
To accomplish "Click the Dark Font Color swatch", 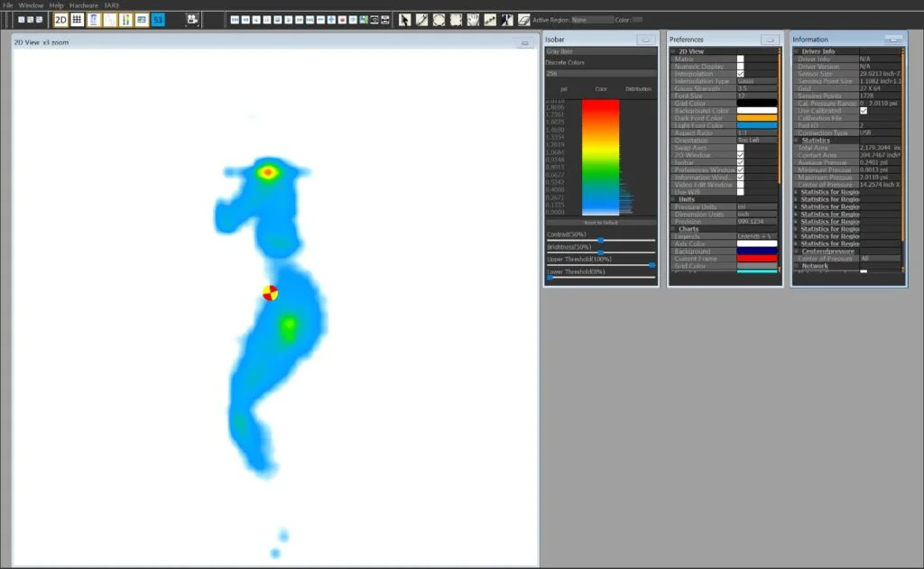I will [x=755, y=118].
